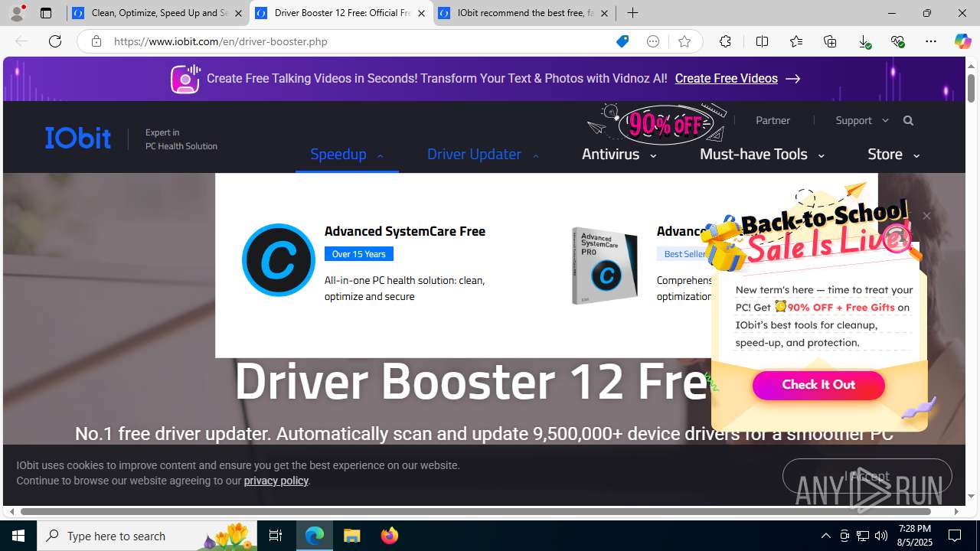Expand the Antivirus menu
980x551 pixels.
pos(619,155)
